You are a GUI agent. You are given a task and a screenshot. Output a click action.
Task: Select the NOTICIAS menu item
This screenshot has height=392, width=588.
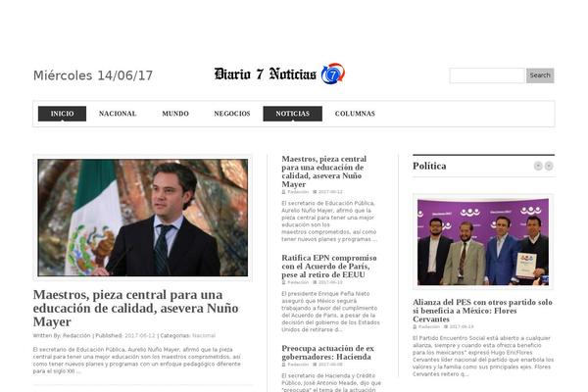(292, 114)
